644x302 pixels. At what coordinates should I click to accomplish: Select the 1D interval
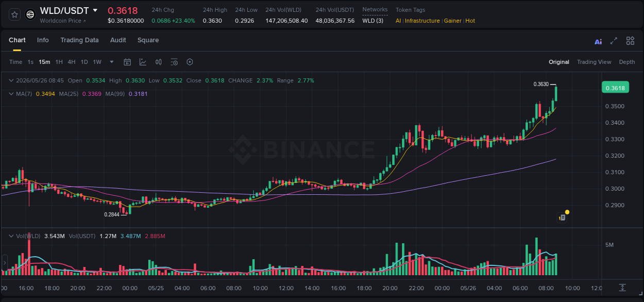(x=84, y=62)
